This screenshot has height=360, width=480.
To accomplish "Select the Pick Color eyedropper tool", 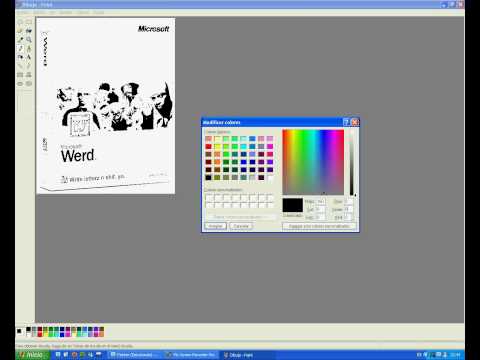I will click(20, 40).
